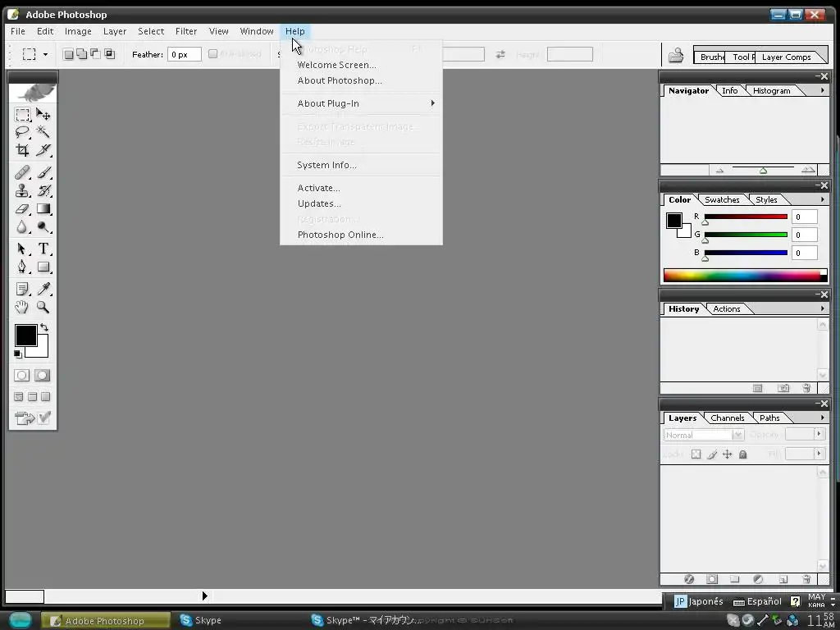Select the Zoom tool
Screen dimensions: 840x630
(x=43, y=307)
